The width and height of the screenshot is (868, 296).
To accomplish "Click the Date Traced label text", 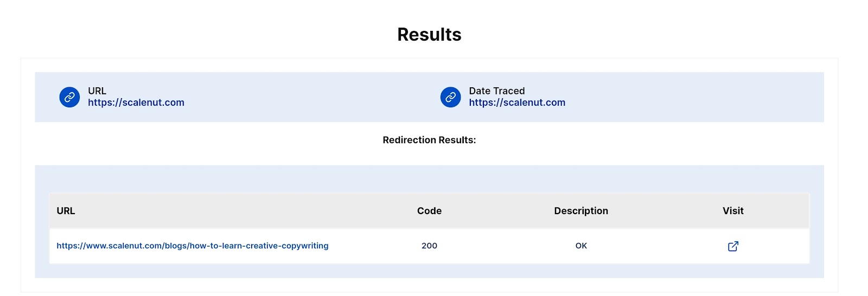I will 497,91.
